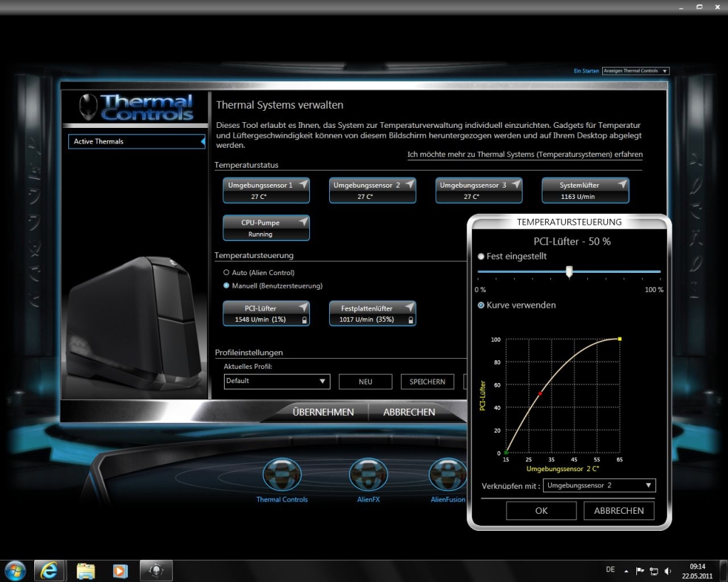Detach Systemlüfter gadget arrow icon
Screen dimensions: 728x582
point(623,184)
